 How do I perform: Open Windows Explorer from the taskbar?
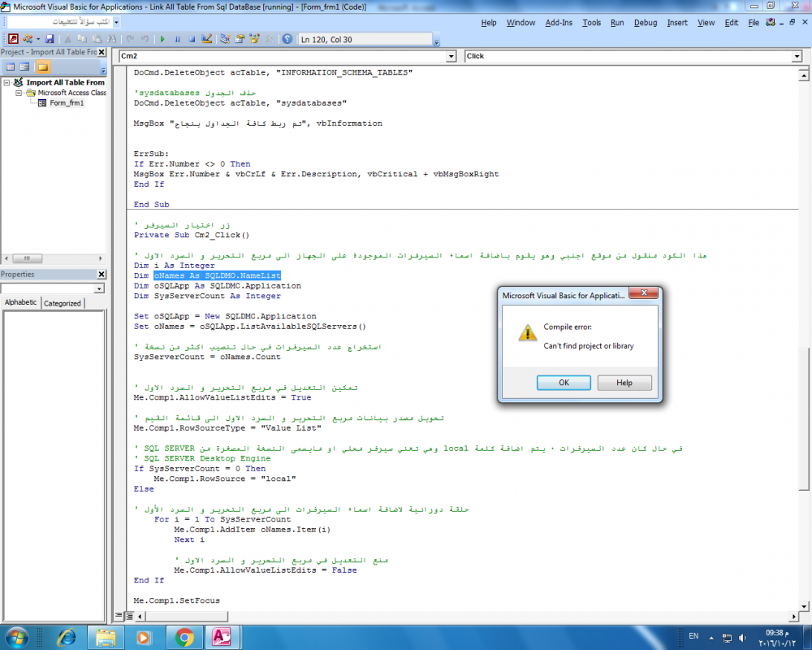[106, 638]
